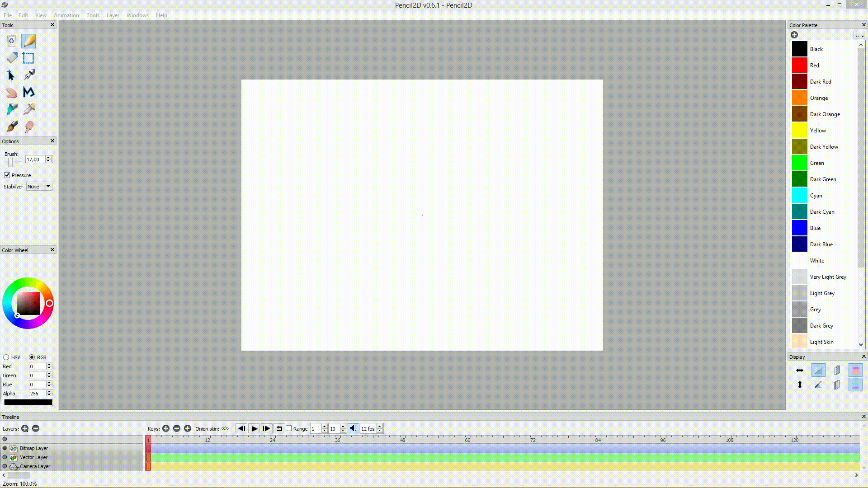Increase the range end frame stepper
Image resolution: width=868 pixels, height=488 pixels.
pos(343,426)
